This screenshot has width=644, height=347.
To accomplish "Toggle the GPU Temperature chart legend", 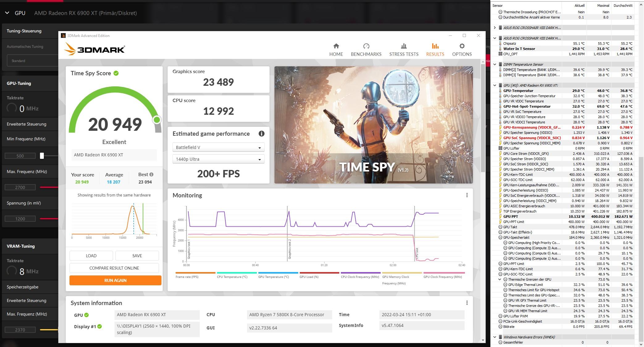I will 278,275.
